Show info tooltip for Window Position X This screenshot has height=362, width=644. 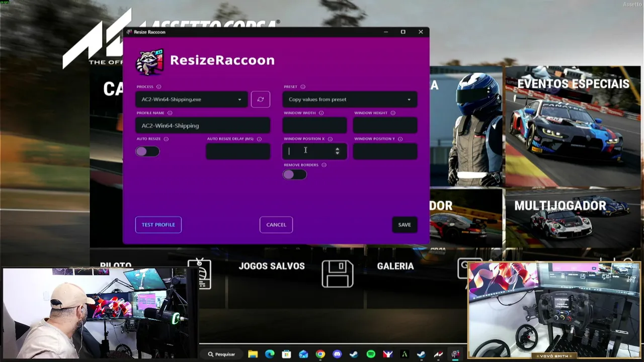pos(330,139)
